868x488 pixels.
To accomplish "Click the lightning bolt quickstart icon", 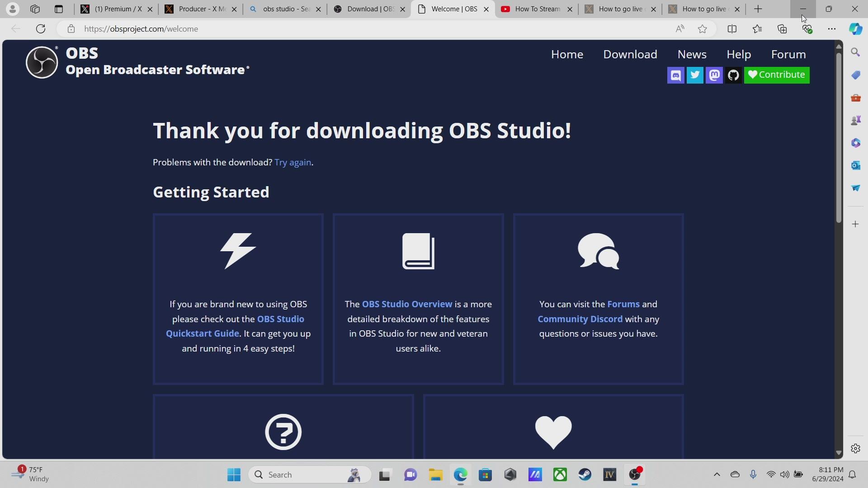I will [x=238, y=251].
